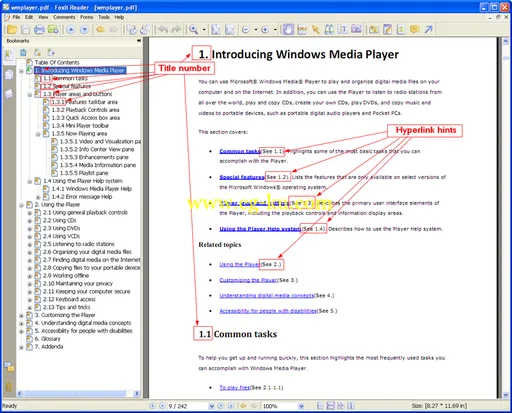Collapse the '1. Introducing Windows Media Player' node
Screen dimensions: 512x413
point(21,71)
